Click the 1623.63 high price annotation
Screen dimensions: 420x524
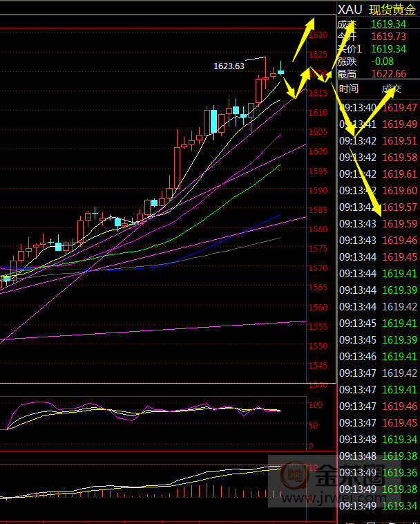click(229, 66)
